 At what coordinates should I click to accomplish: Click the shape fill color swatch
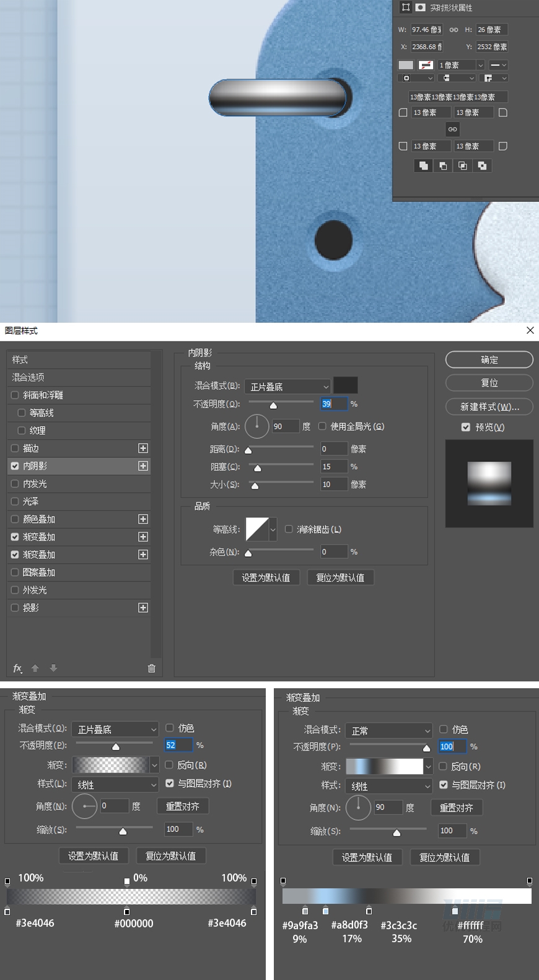tap(406, 65)
